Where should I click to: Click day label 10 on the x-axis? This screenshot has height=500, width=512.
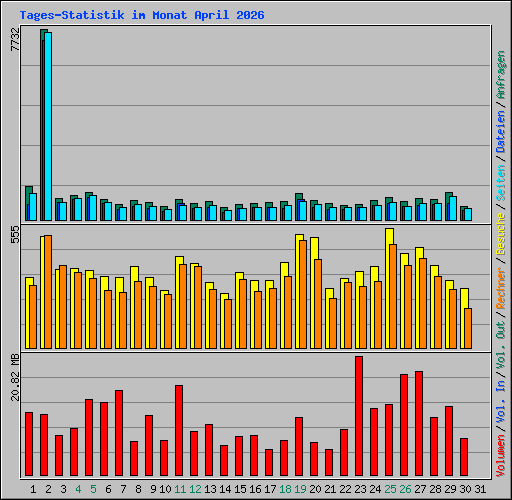click(x=165, y=489)
